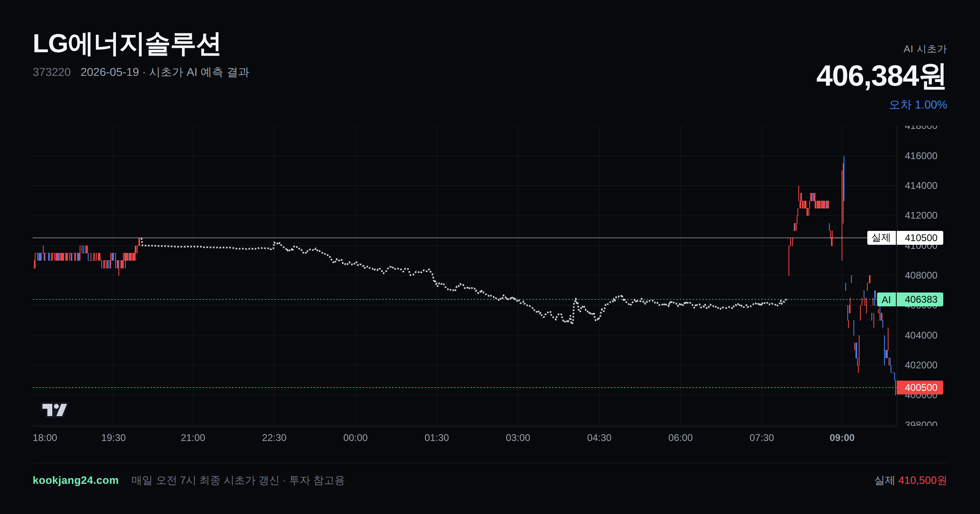The image size is (980, 514).
Task: Click the 03:00 time axis label
Action: point(518,438)
